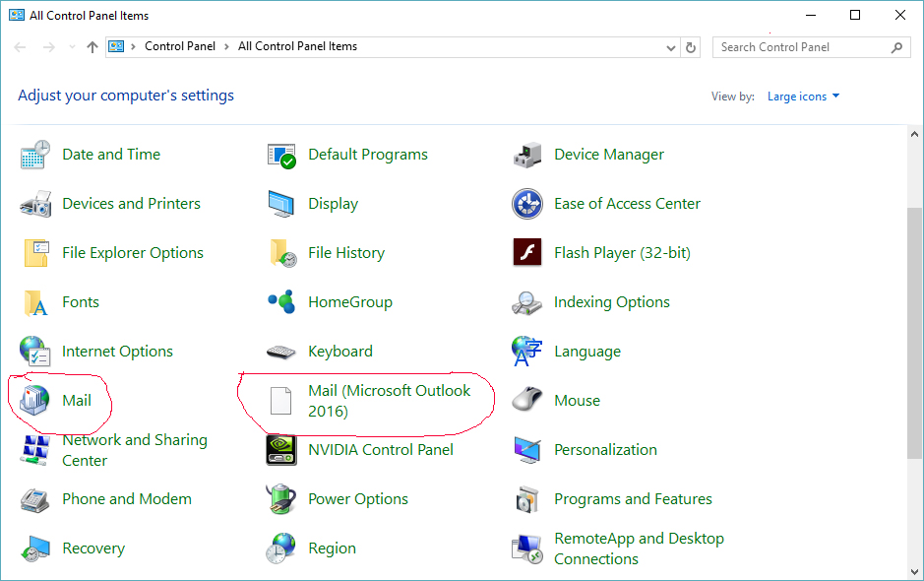Open the address bar history dropdown

[x=670, y=45]
